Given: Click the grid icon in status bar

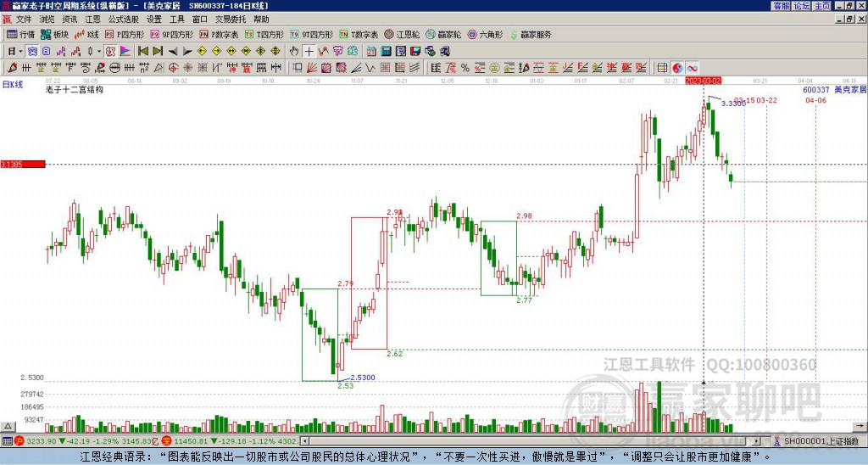Looking at the screenshot, I should tap(7, 441).
